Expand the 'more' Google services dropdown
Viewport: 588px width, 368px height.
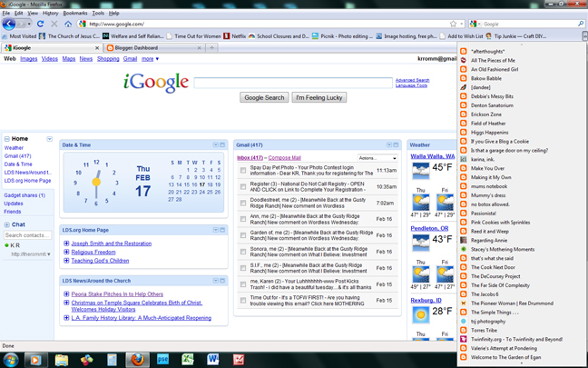(150, 59)
